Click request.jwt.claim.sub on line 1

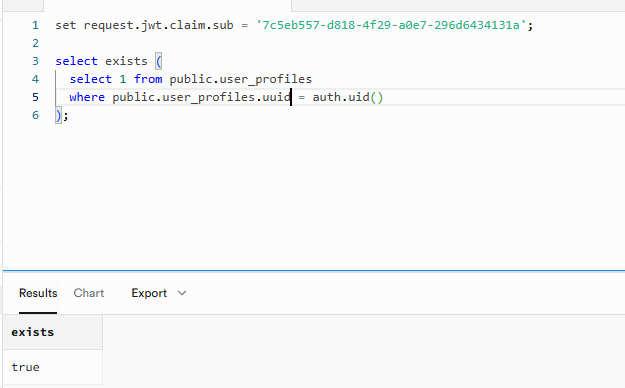tap(158, 25)
